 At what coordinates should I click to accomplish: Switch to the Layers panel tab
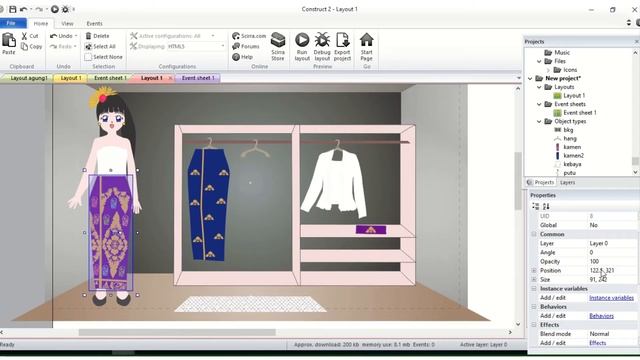(568, 182)
